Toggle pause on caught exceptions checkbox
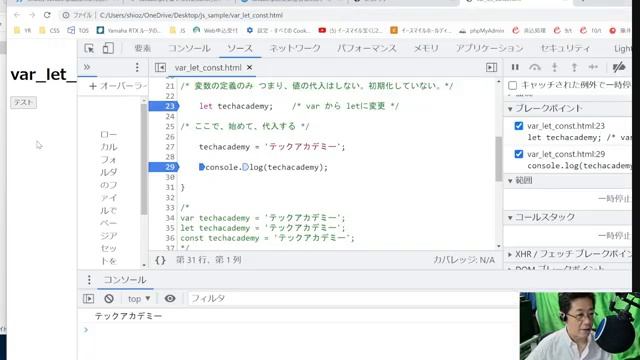Viewport: 640px width, 360px height. [513, 85]
